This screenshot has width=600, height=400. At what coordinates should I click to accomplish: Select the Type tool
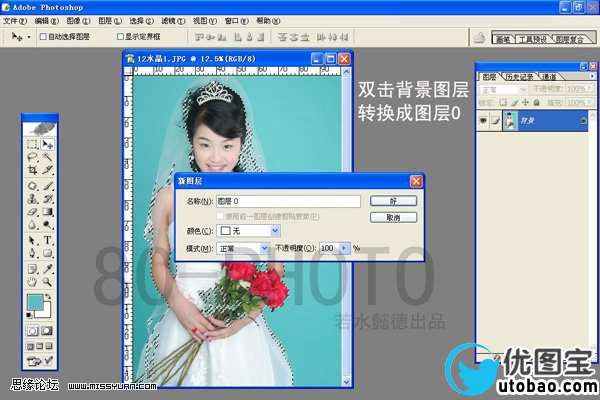tap(47, 240)
